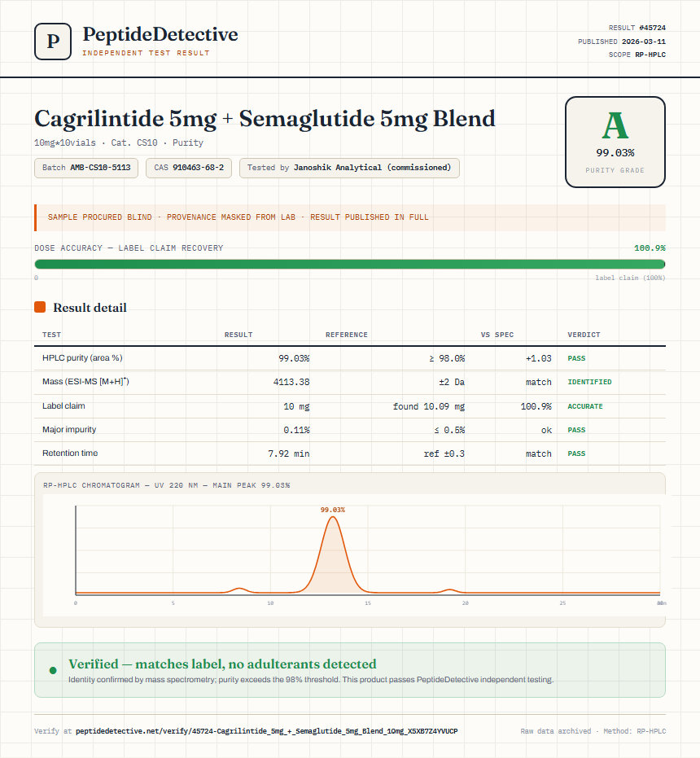Click the 100.9% dose accuracy value
The image size is (700, 758).
tap(650, 248)
